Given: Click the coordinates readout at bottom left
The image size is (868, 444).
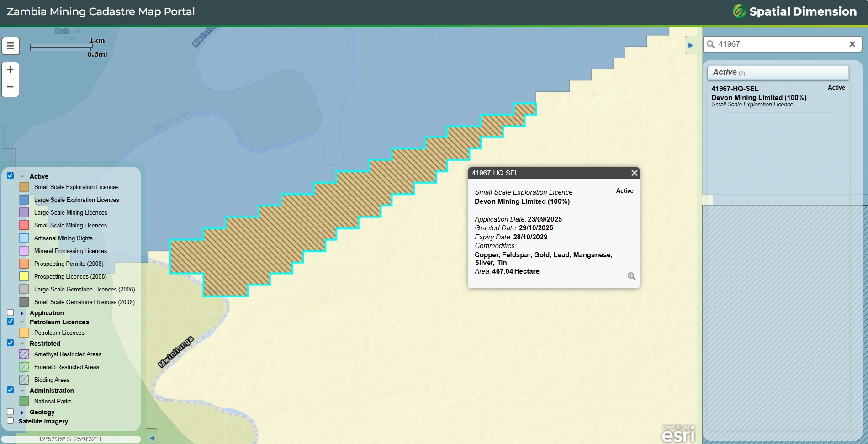Looking at the screenshot, I should 71,439.
